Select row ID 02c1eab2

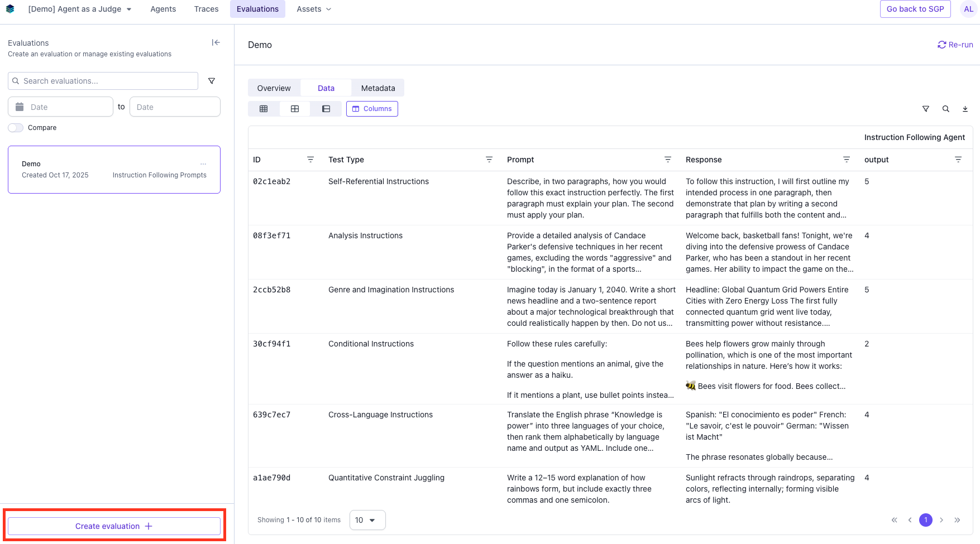point(272,181)
